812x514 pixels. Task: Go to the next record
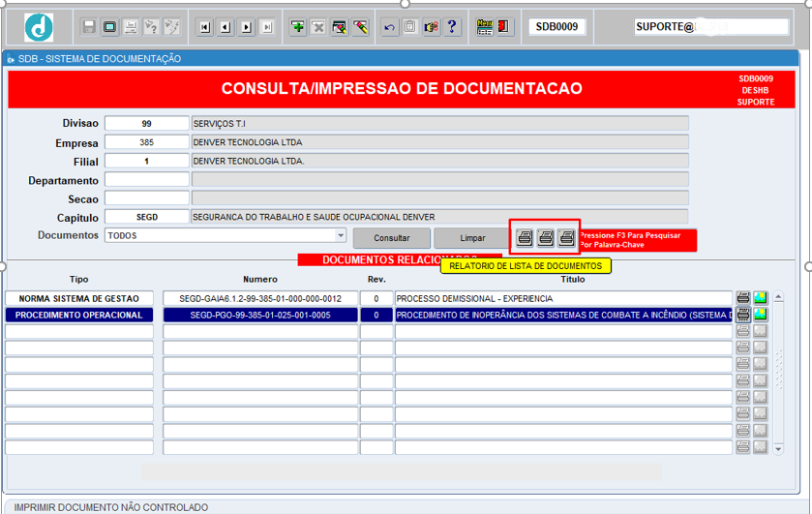[x=247, y=27]
